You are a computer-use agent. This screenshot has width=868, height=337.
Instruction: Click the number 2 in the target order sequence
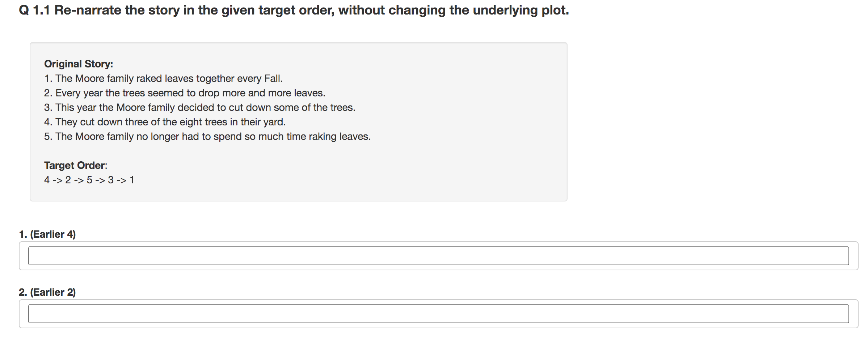point(68,180)
